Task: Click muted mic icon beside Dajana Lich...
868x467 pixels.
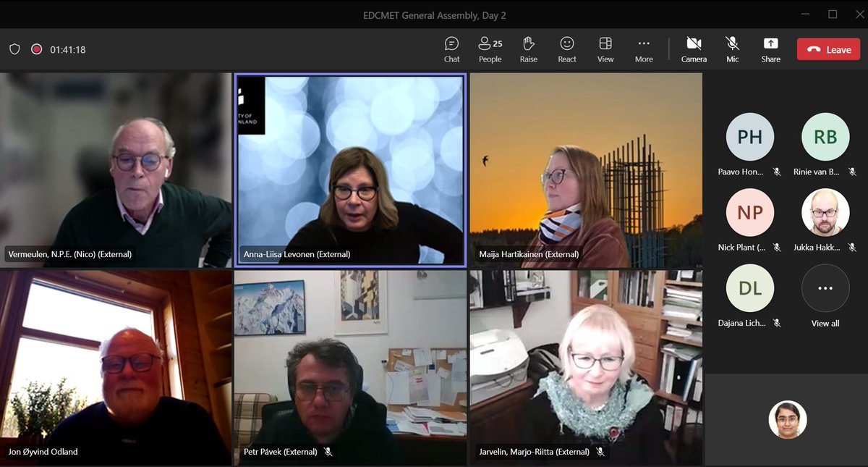Action: click(777, 323)
